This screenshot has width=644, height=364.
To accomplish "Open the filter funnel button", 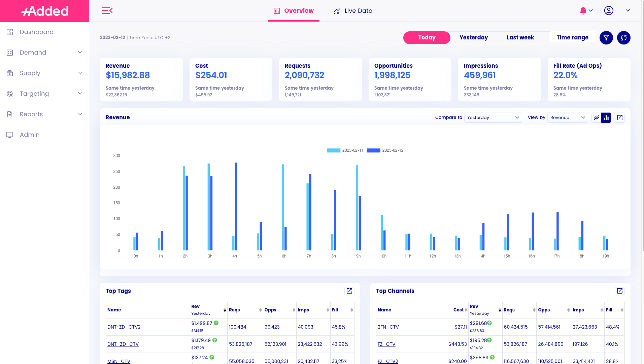I will [606, 38].
